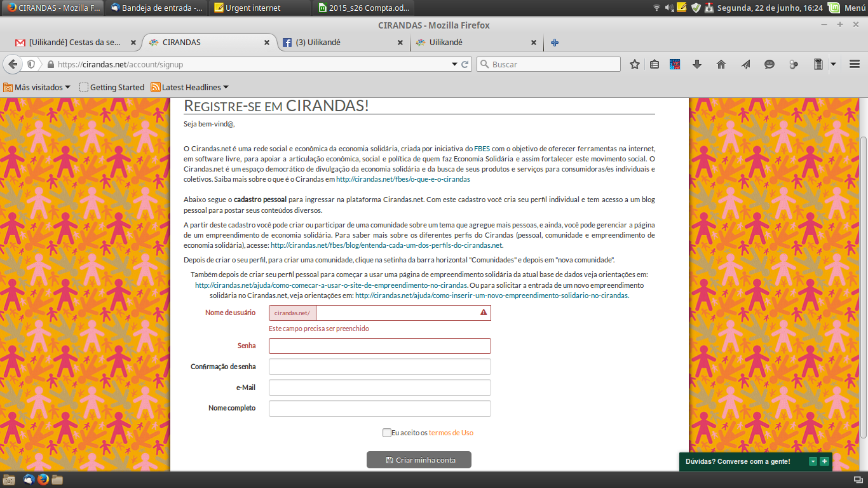This screenshot has width=868, height=488.
Task: Open the lock icon site security info
Action: 50,64
